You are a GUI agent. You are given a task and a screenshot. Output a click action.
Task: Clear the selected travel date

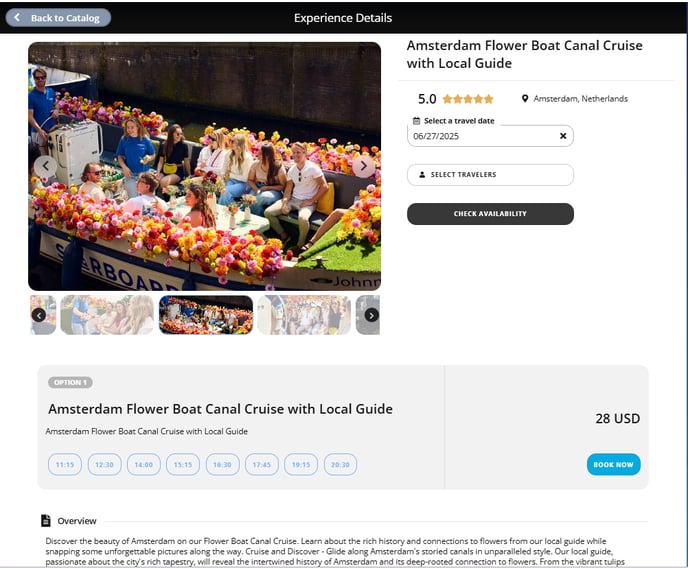click(x=563, y=136)
